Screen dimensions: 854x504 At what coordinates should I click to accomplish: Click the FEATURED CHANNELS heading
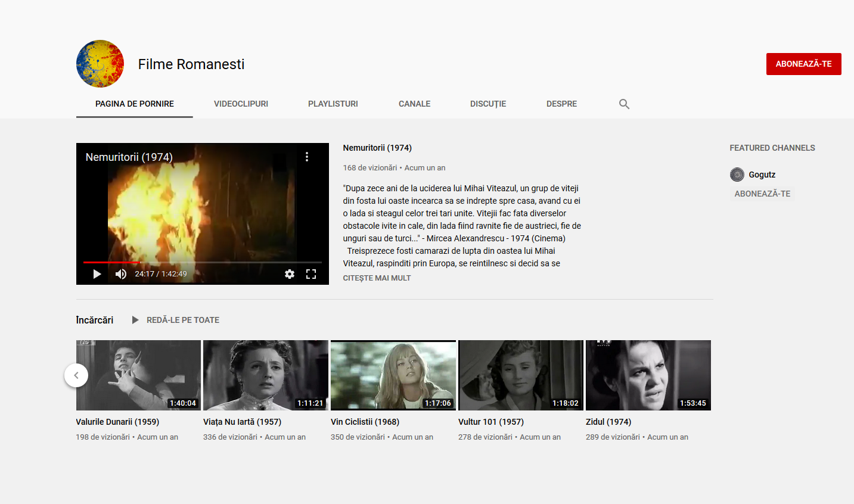(x=772, y=148)
